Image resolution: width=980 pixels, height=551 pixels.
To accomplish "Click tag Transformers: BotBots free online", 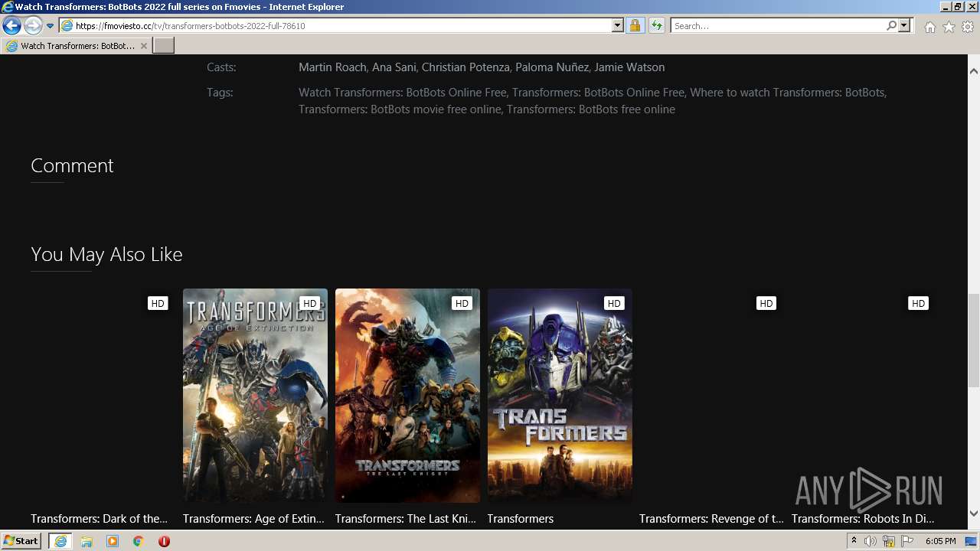I will tap(591, 109).
